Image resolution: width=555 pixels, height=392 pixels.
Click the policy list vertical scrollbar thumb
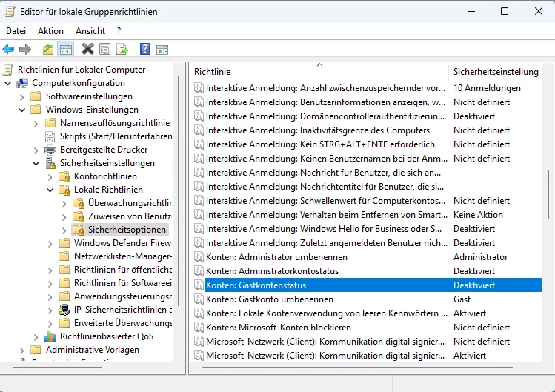point(548,194)
